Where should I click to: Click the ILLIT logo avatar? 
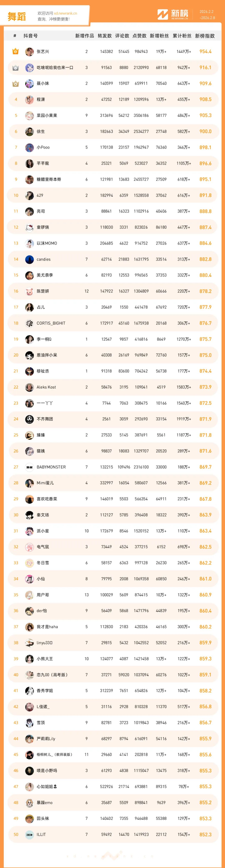pos(29,834)
